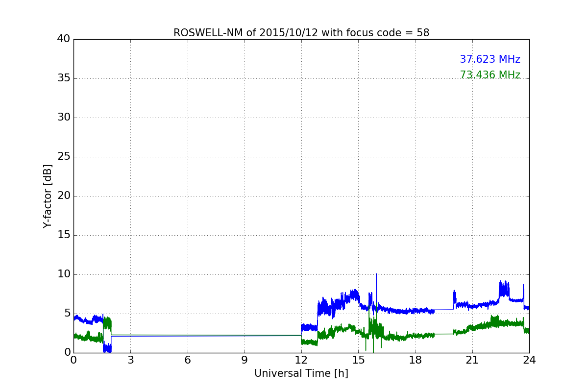Select the 73.436 MHz legend label
588x392 pixels.
490,75
